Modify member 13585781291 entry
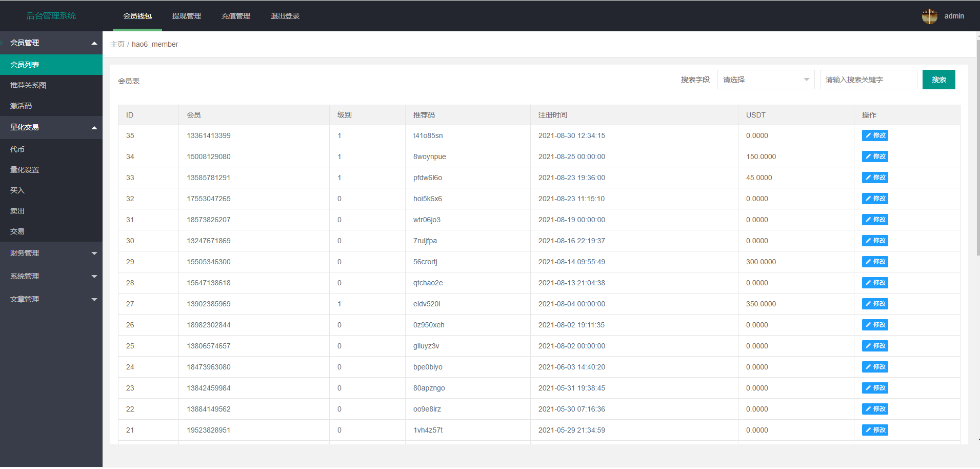 874,178
